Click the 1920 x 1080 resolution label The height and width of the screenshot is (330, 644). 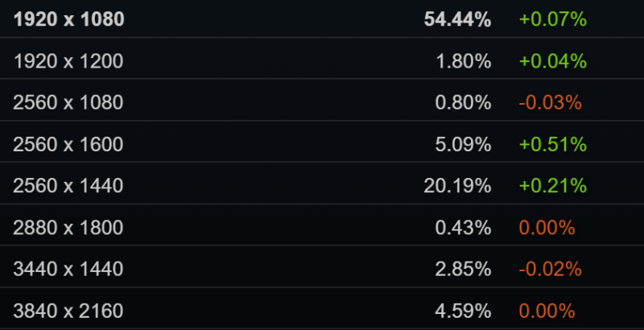(x=68, y=20)
